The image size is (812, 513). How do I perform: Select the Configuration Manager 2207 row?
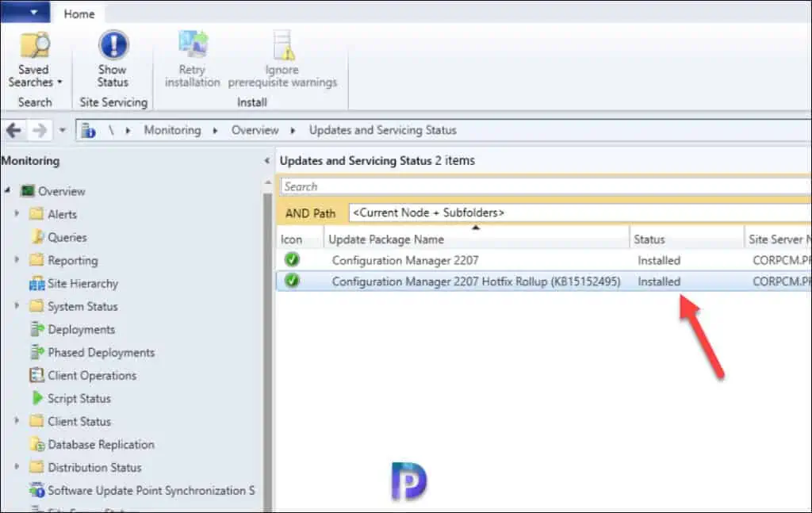tap(544, 260)
